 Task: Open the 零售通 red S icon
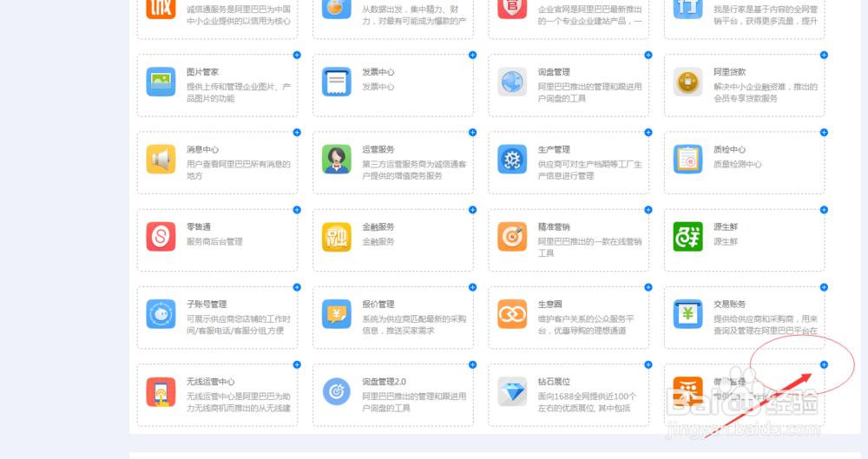tap(161, 236)
